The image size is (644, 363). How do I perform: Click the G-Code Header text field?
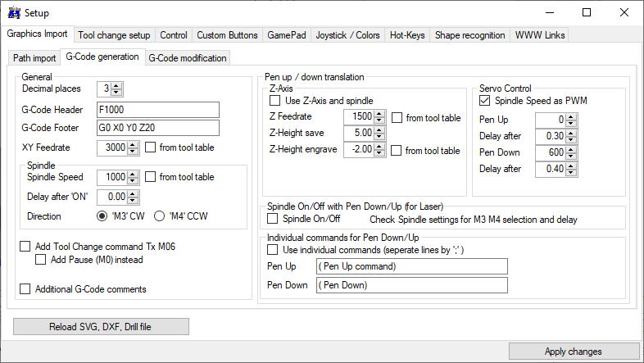pyautogui.click(x=157, y=110)
